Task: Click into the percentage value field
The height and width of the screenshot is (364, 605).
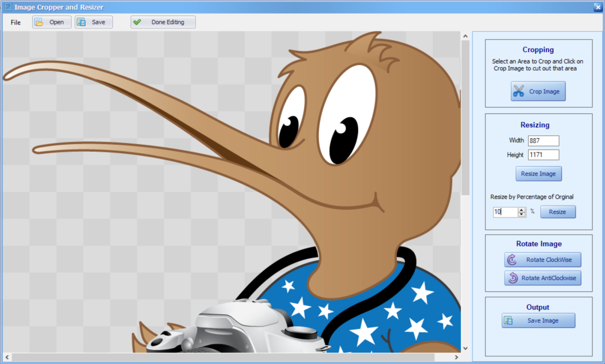Action: 505,212
